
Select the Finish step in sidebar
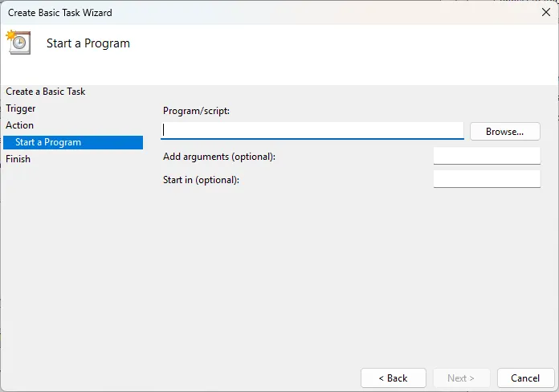[x=18, y=159]
